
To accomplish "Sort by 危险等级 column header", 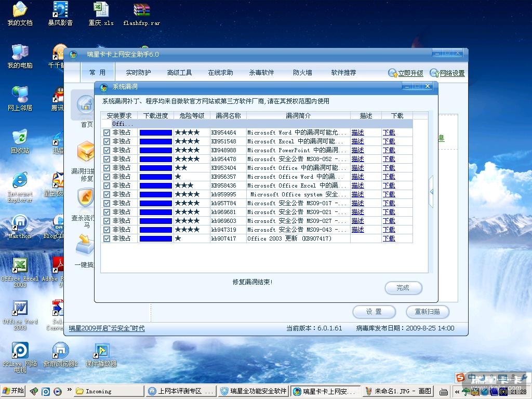I will [192, 115].
